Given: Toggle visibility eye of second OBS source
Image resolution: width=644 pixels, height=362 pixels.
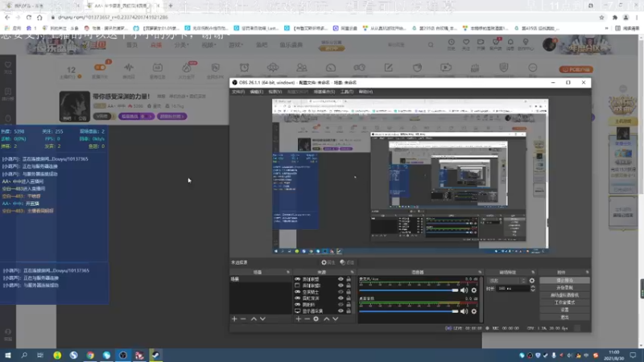Looking at the screenshot, I should [x=341, y=286].
